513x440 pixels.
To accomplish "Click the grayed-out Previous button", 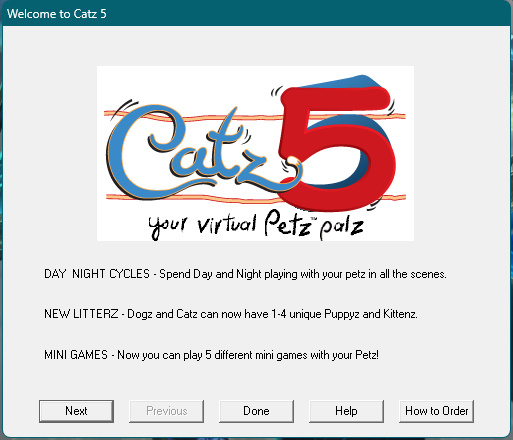I will point(166,411).
